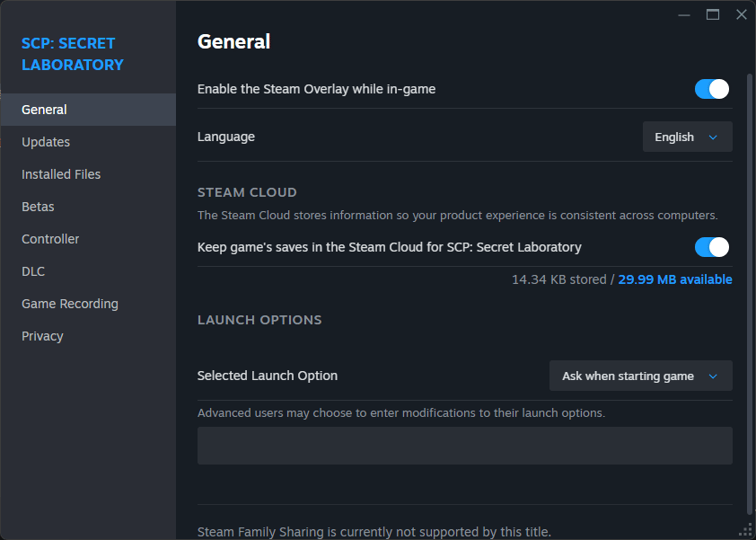Image resolution: width=756 pixels, height=540 pixels.
Task: Toggle the Steam Overlay while in-game switch
Action: pyautogui.click(x=712, y=89)
